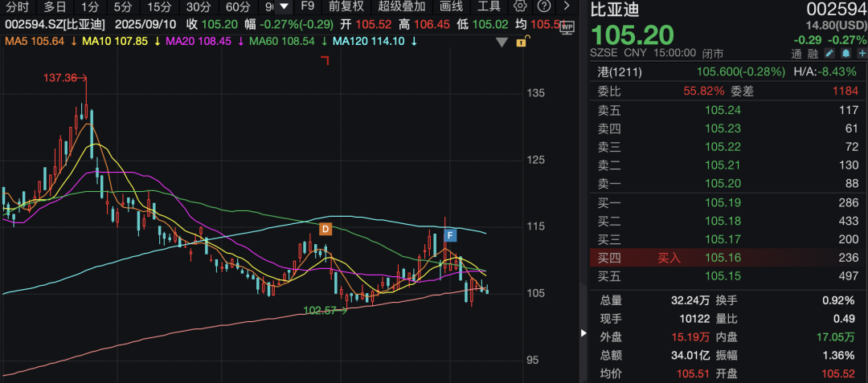Select the 15分 timeframe tab
The height and width of the screenshot is (383, 868).
coord(159,6)
